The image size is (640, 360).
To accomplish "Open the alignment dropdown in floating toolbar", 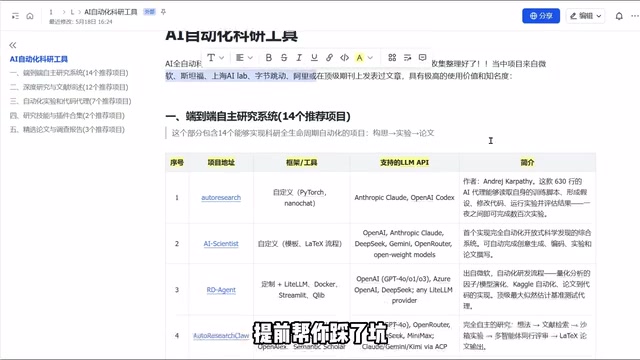I will click(244, 58).
